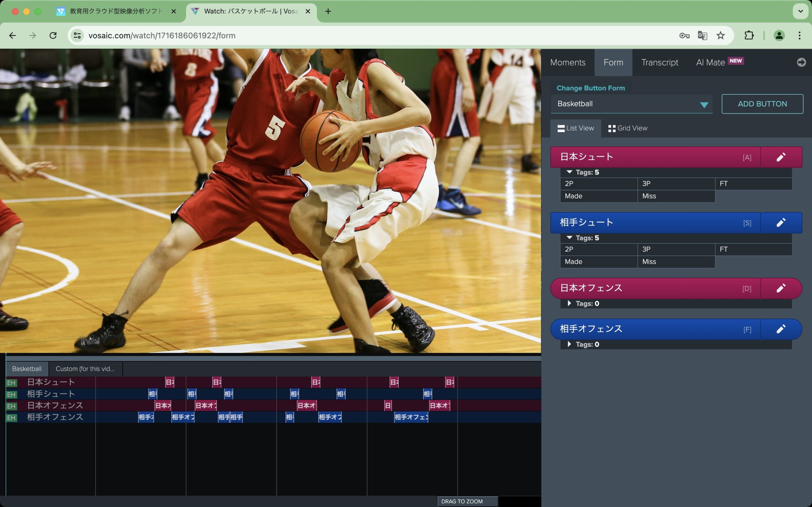Open the browser extensions puzzle icon
This screenshot has height=507, width=812.
click(749, 35)
